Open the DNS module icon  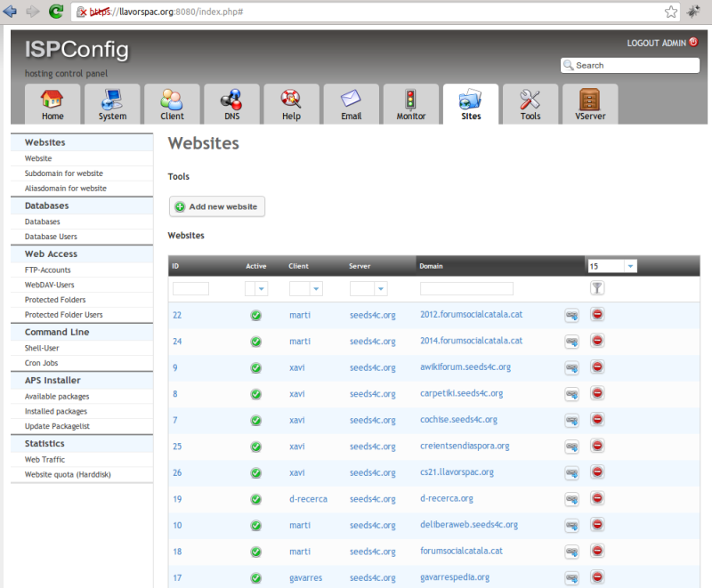231,99
